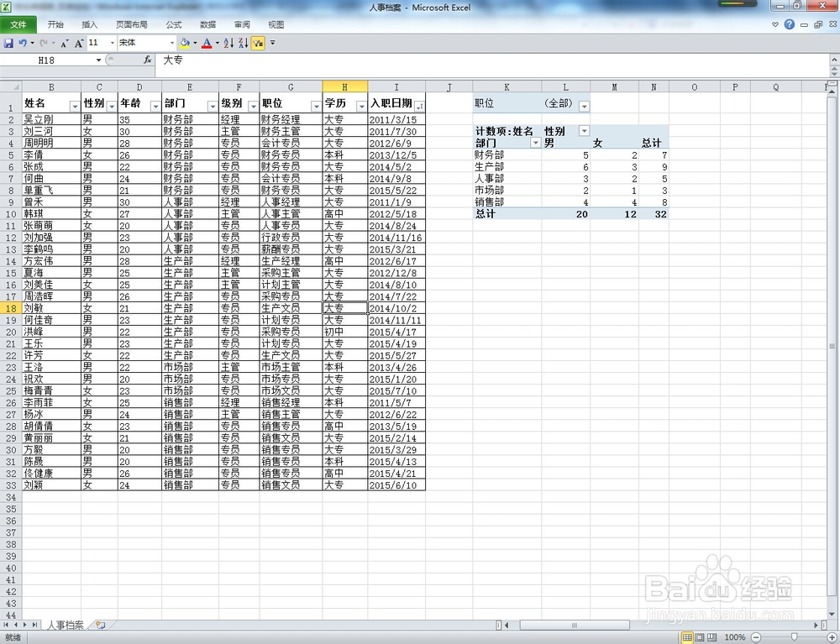The width and height of the screenshot is (840, 644).
Task: Insert a new worksheet tab
Action: click(x=98, y=625)
